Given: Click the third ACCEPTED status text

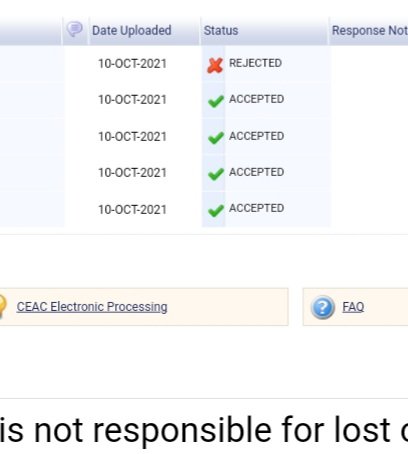Looking at the screenshot, I should click(x=256, y=172).
